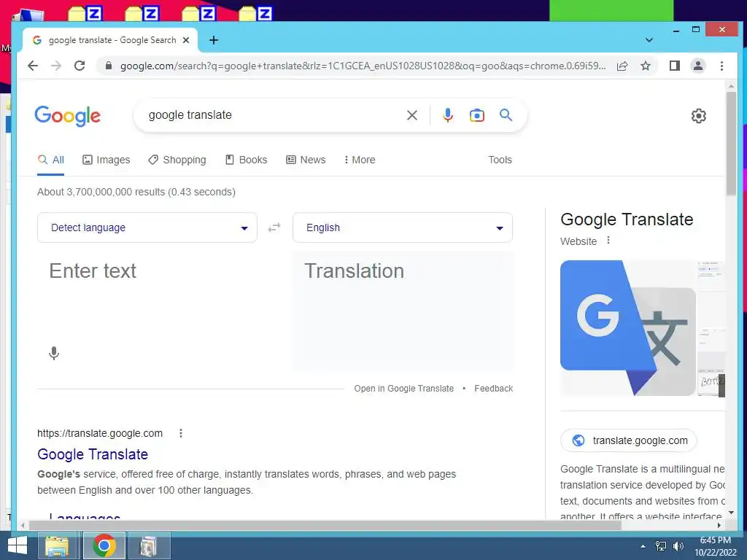Click Chrome icon in taskbar

point(104,545)
